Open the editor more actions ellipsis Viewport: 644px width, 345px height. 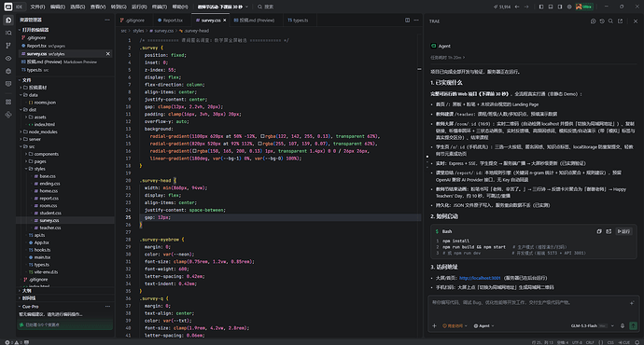point(416,20)
